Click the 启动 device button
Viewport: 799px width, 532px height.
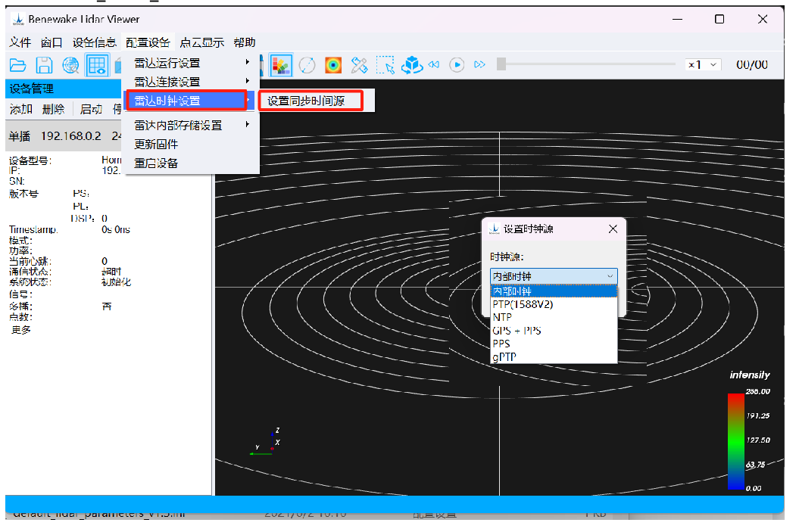tap(91, 109)
